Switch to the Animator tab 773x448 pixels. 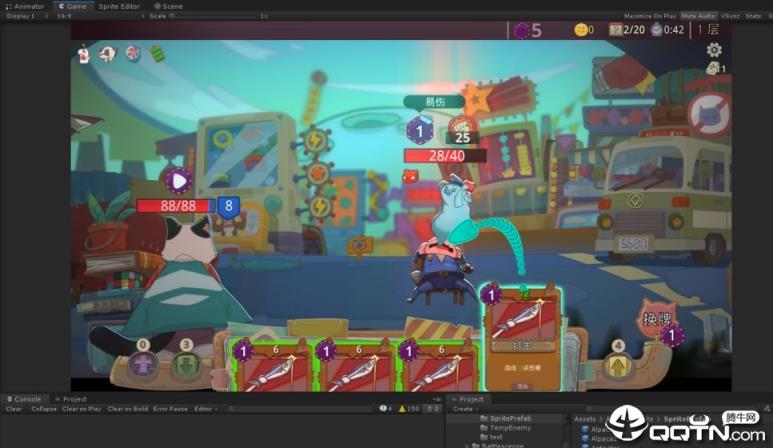click(x=27, y=6)
